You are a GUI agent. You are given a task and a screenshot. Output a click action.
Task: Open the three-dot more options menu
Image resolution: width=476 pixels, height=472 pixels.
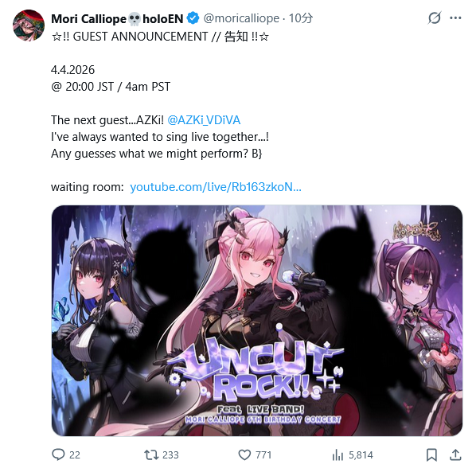click(x=455, y=18)
